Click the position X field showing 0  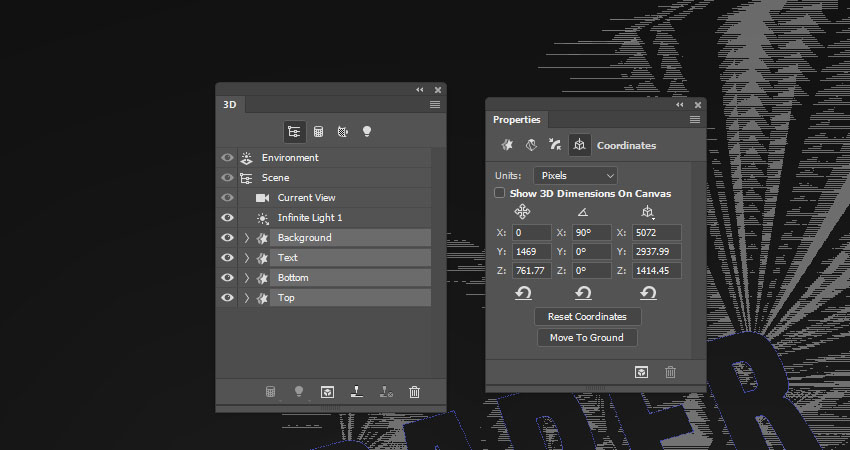[531, 233]
